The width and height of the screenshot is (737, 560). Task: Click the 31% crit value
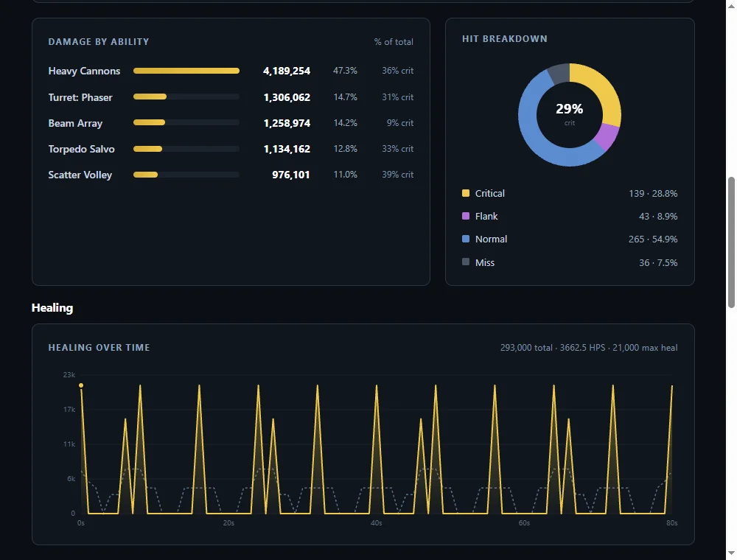(398, 97)
